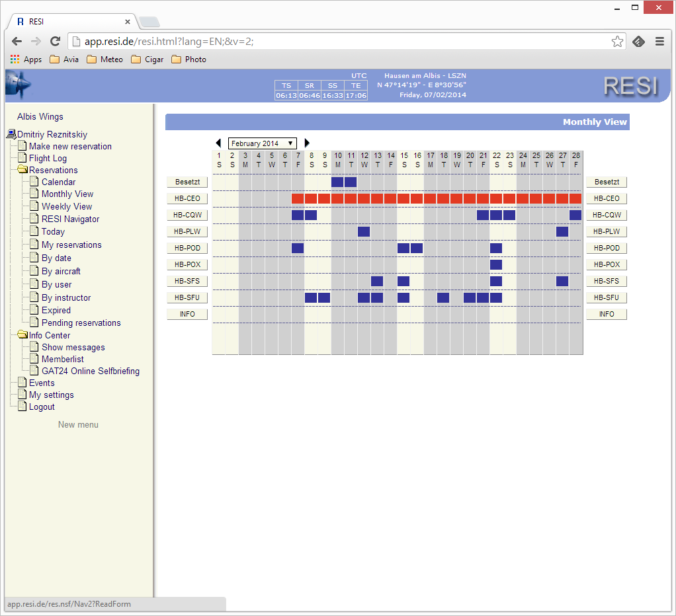Open Make new reservation link
Screen dimensions: 676x616
click(70, 146)
